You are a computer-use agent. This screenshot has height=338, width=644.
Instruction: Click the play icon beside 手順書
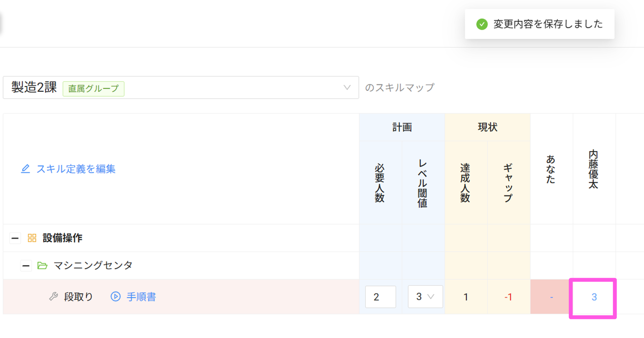click(116, 296)
